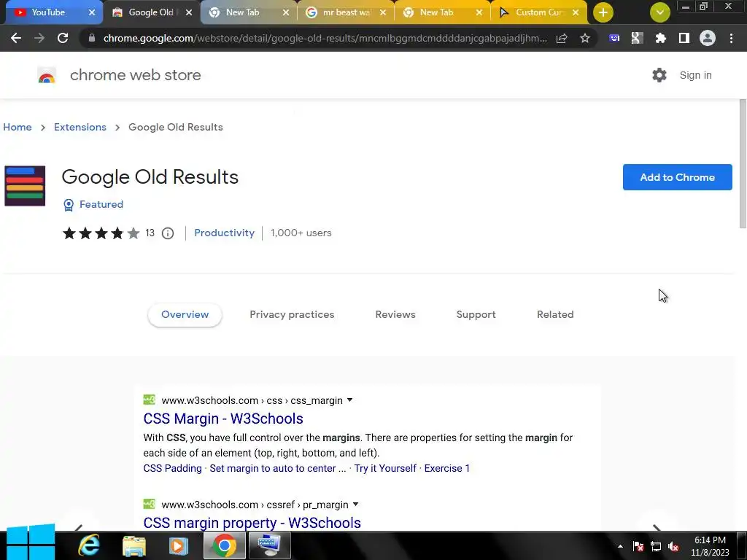This screenshot has width=747, height=560.
Task: Open File Explorer from the taskbar
Action: pos(134,545)
